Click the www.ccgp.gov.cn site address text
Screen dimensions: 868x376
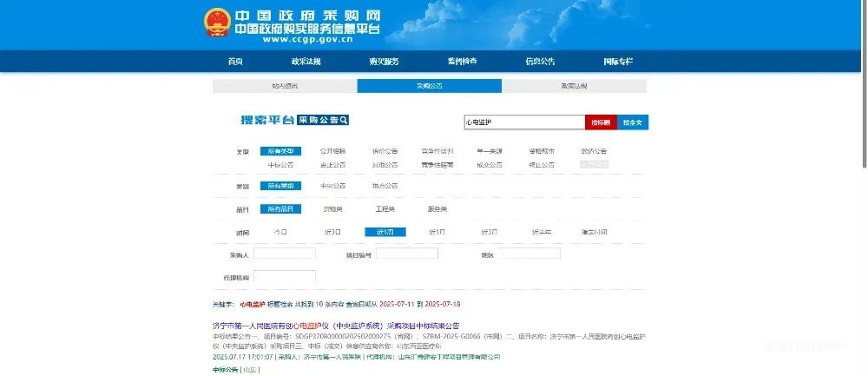tap(308, 39)
